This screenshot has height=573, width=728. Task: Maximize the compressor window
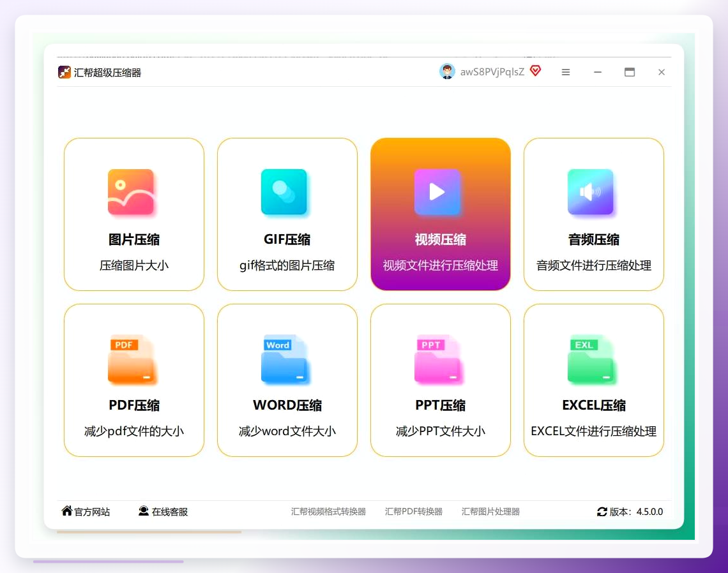point(630,72)
